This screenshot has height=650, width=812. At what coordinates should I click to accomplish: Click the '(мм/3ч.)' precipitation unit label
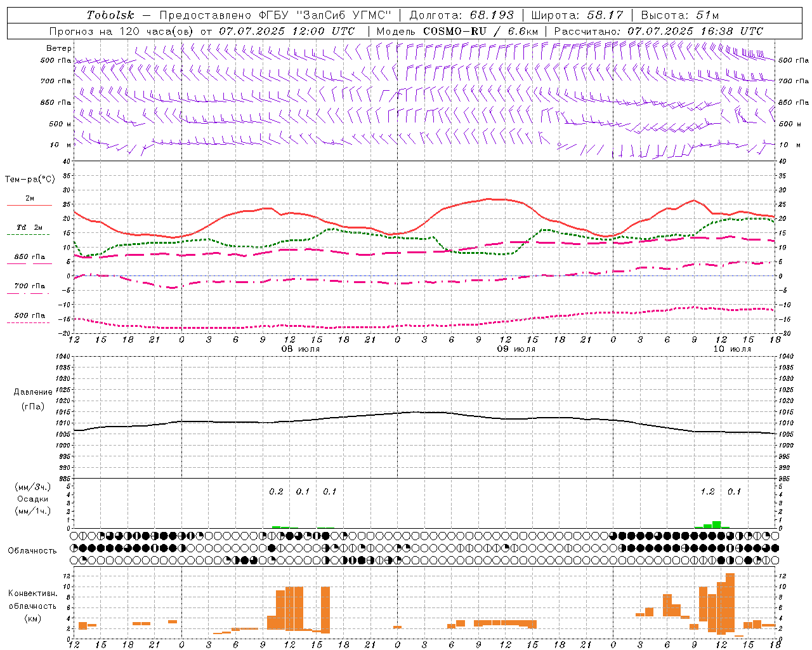tap(33, 487)
